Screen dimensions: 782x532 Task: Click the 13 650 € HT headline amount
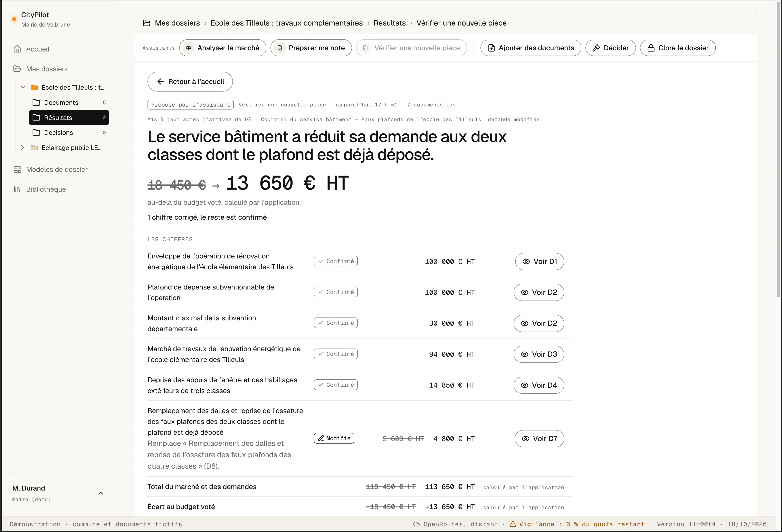coord(287,183)
